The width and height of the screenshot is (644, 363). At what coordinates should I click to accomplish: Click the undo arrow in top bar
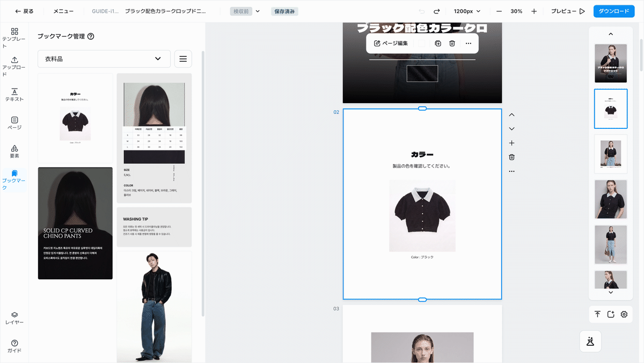tap(422, 11)
